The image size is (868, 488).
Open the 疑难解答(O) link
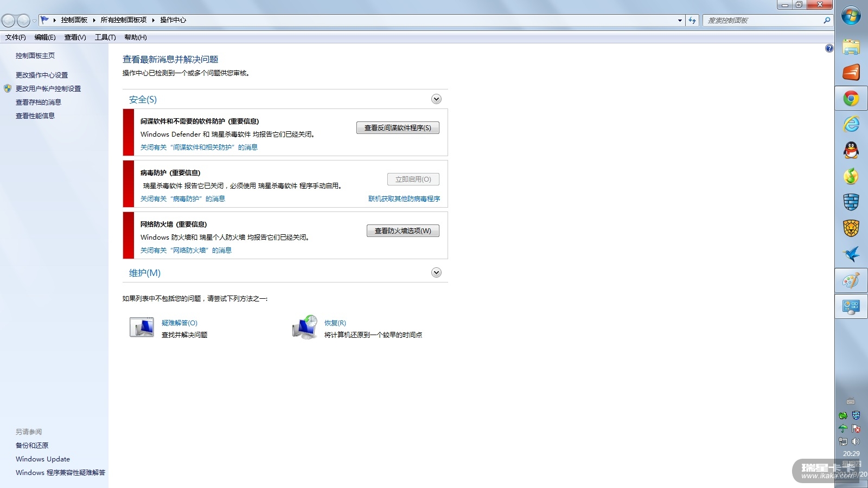180,323
